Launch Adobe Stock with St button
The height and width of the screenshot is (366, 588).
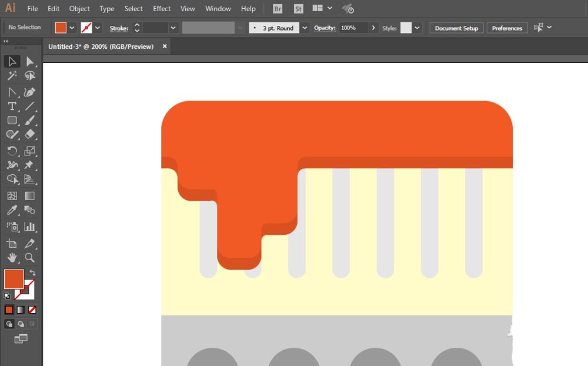pos(299,9)
